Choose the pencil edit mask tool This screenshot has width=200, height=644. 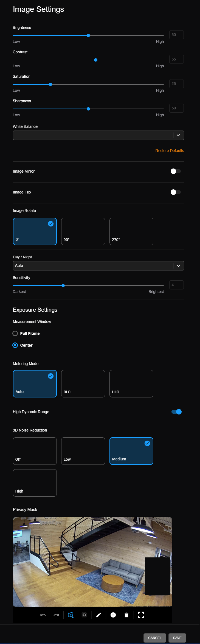coord(99,615)
